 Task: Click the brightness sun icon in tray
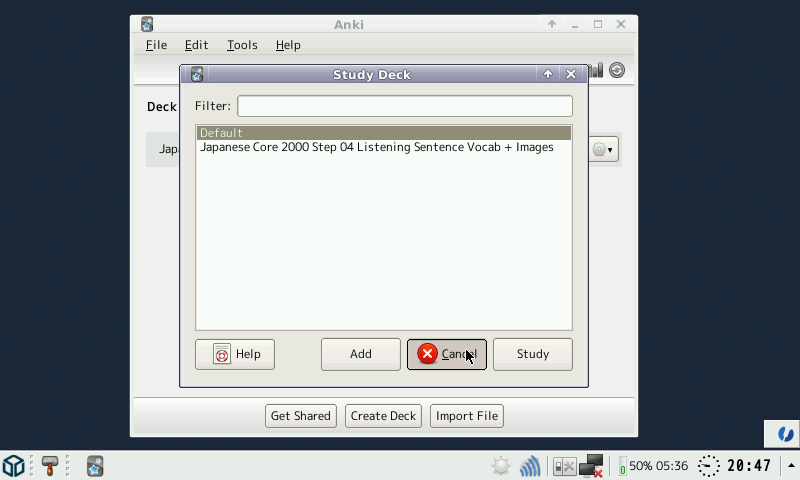[x=501, y=466]
